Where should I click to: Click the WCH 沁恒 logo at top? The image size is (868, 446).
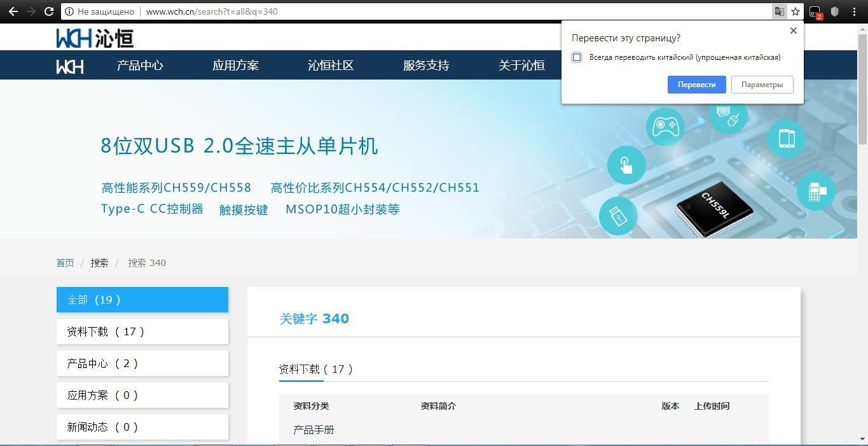(x=95, y=38)
